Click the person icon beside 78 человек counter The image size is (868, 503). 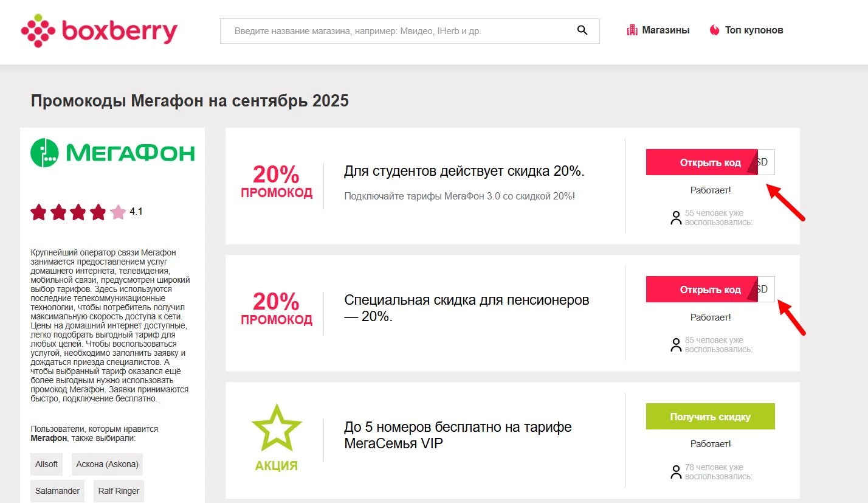675,471
